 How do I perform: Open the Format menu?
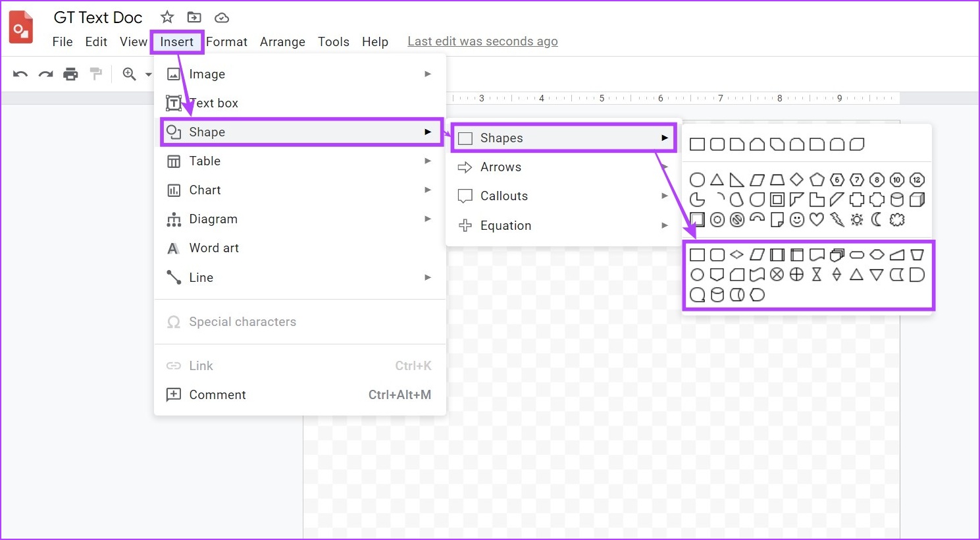pos(226,41)
